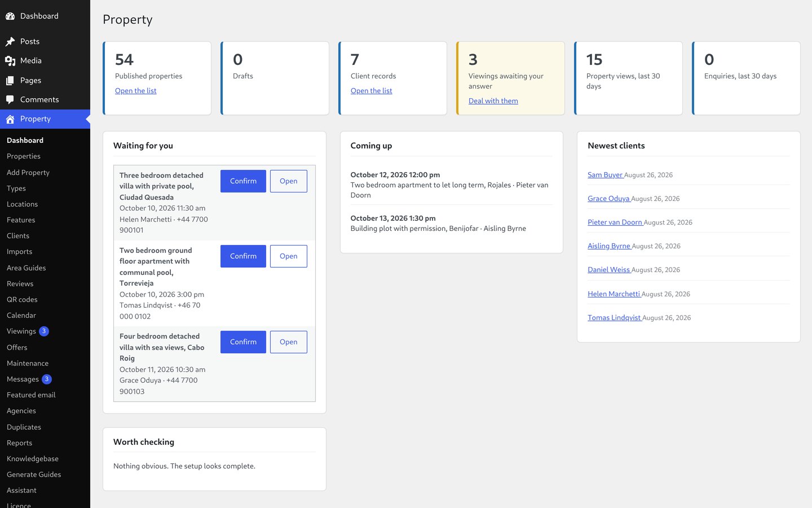Go to Add Property

pyautogui.click(x=28, y=173)
